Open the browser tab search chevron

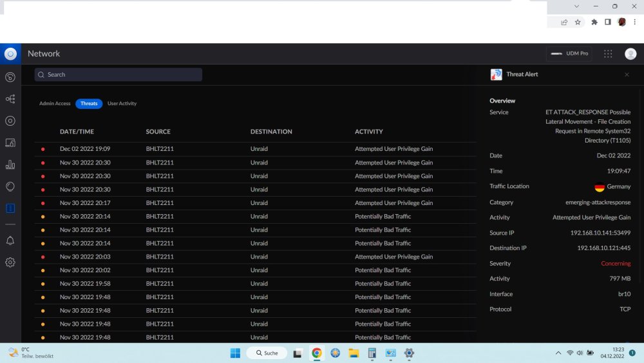576,6
